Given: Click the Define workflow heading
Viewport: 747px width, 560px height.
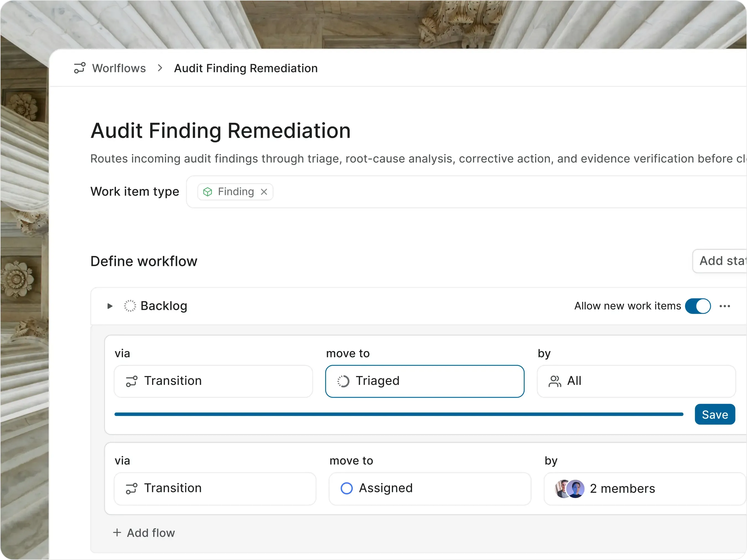Looking at the screenshot, I should [144, 261].
